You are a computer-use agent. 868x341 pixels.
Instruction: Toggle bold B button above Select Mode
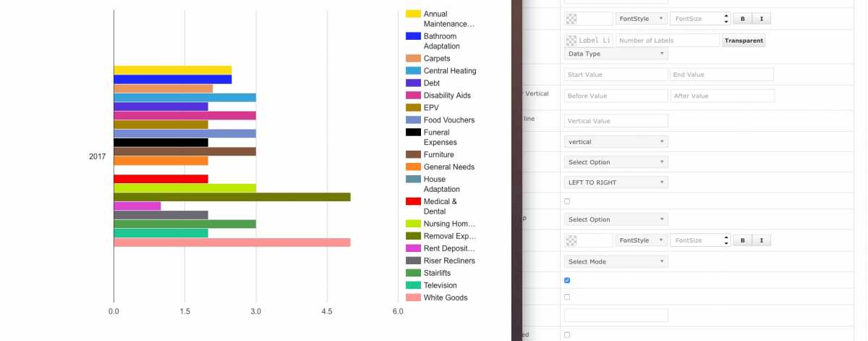pyautogui.click(x=742, y=240)
